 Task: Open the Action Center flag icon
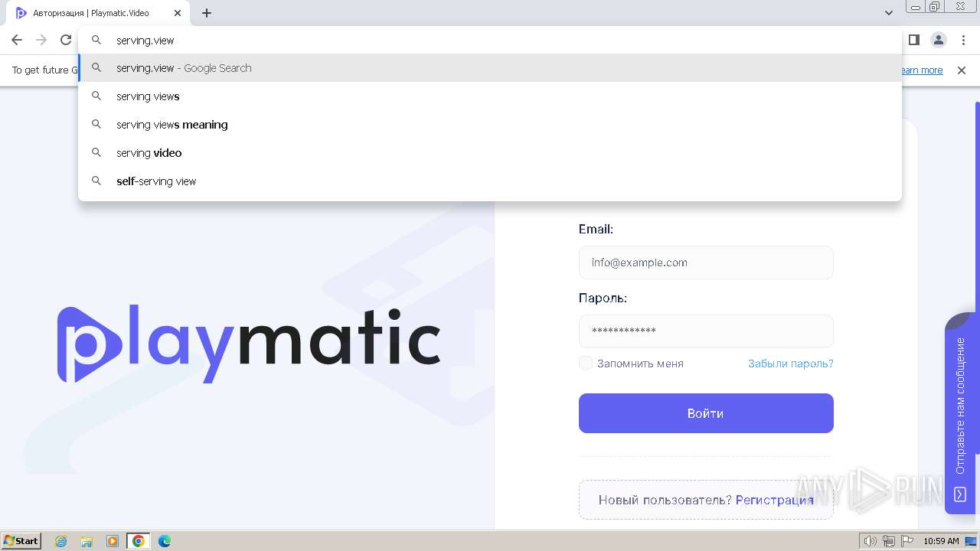(907, 541)
